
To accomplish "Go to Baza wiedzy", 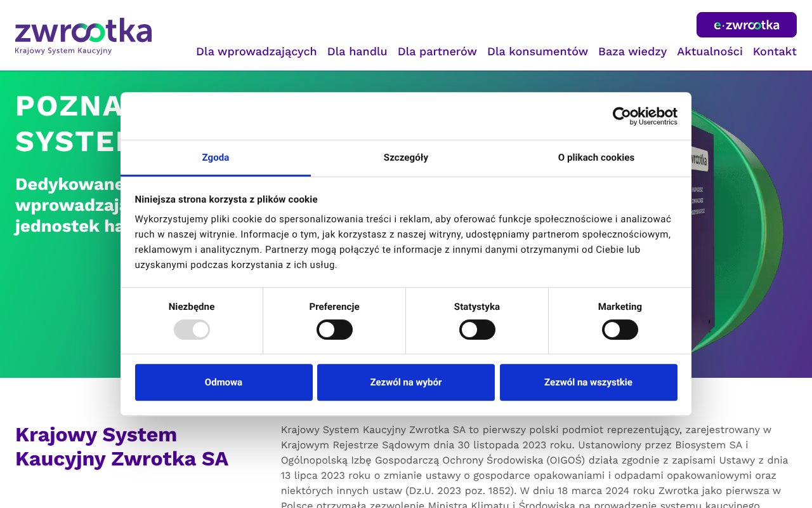I will point(632,51).
